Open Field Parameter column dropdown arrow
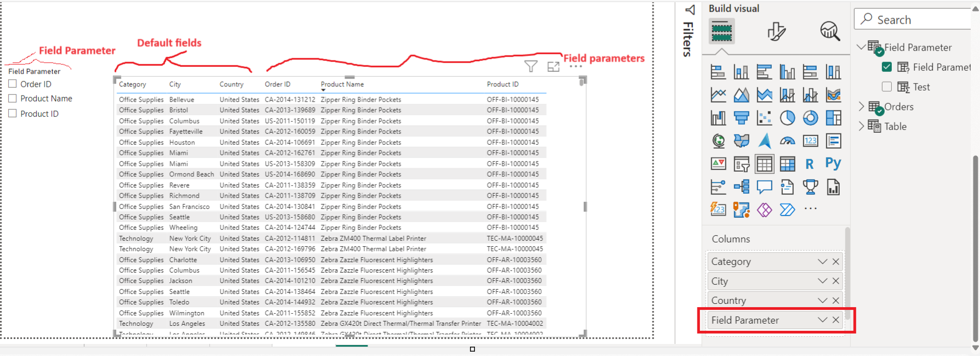The image size is (980, 356). tap(822, 320)
